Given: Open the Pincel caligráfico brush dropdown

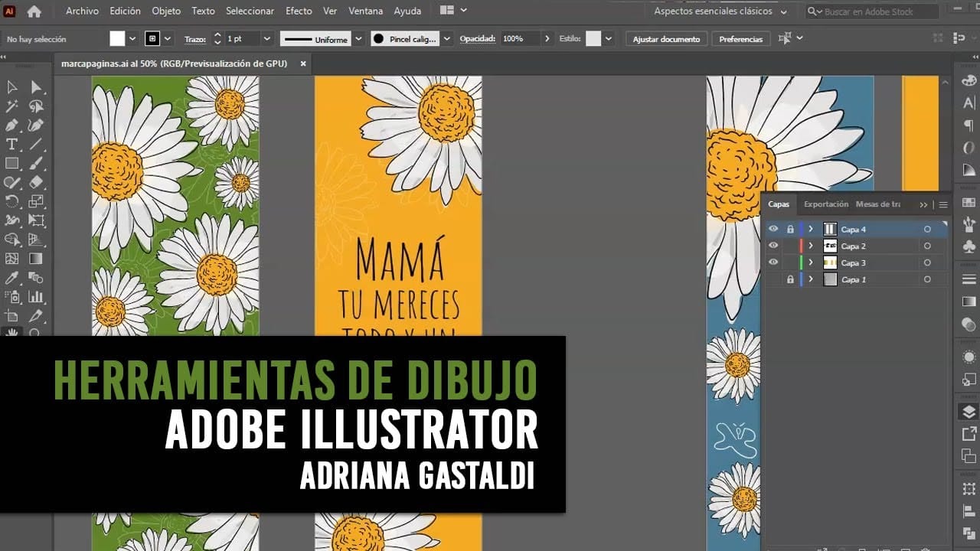Looking at the screenshot, I should tap(447, 38).
